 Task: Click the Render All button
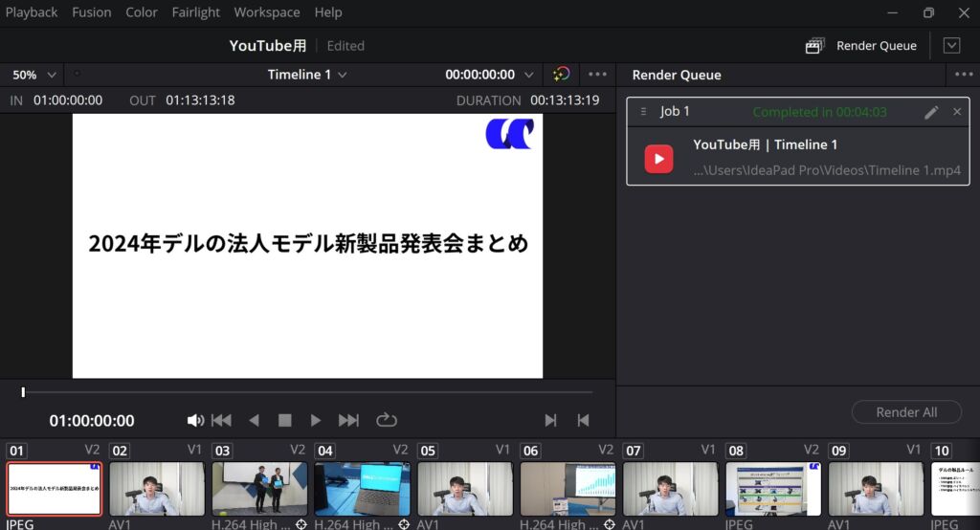click(906, 412)
